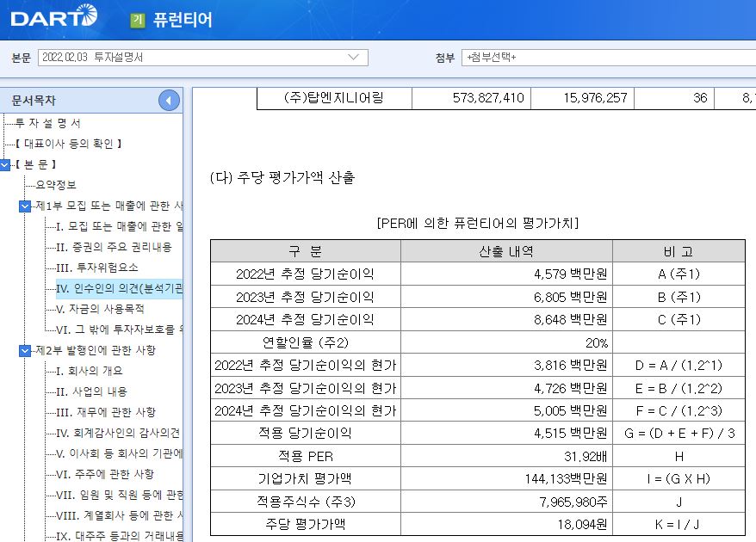Click caption [PER에 의한 퓨런티어의 평가가치]

477,223
